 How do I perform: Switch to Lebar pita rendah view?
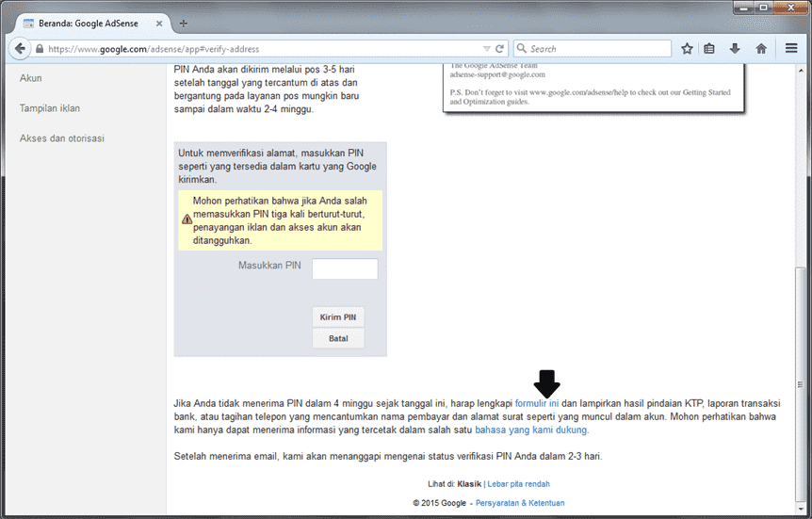coord(518,484)
